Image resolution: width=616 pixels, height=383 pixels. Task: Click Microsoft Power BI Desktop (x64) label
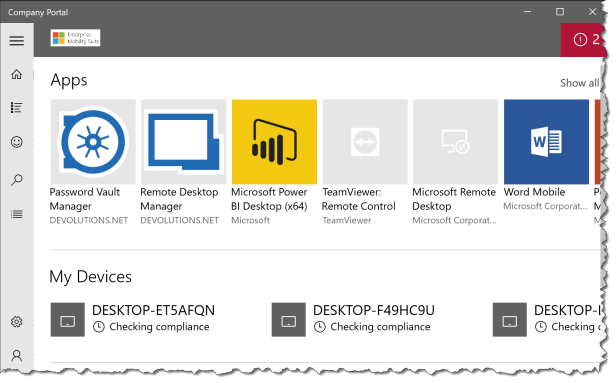click(269, 199)
